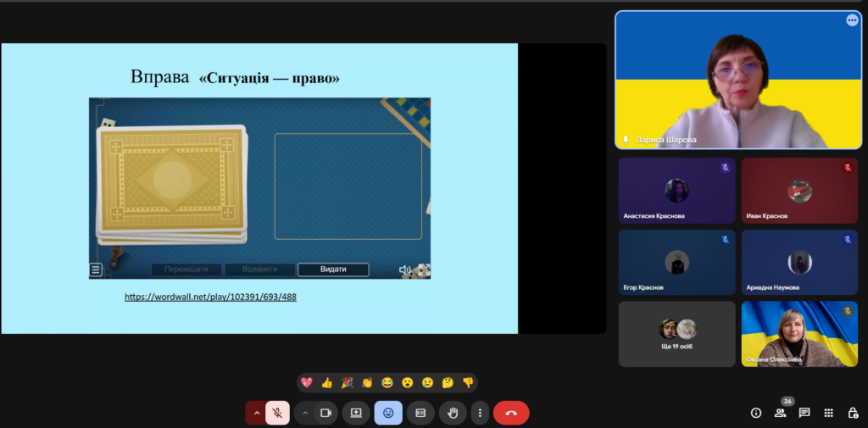Open the chat with everyone panel

(x=804, y=413)
